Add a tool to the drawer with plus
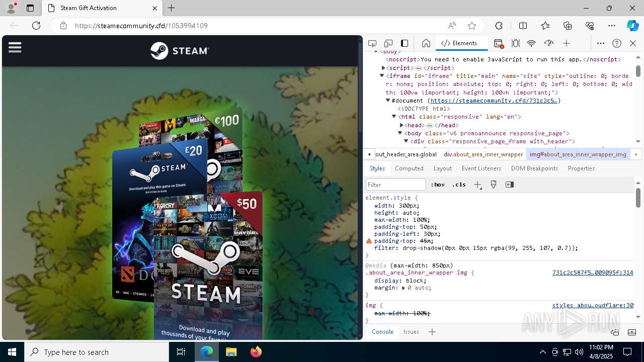 (x=432, y=332)
